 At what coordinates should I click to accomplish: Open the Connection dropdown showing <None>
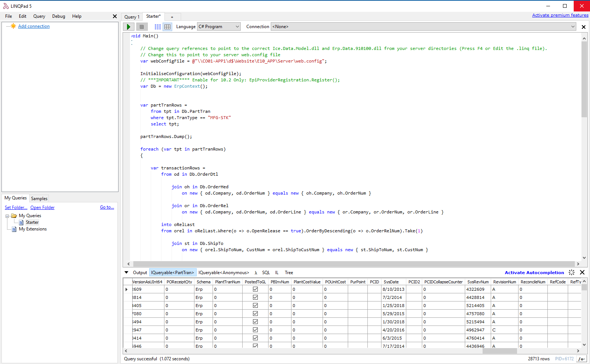[x=424, y=27]
